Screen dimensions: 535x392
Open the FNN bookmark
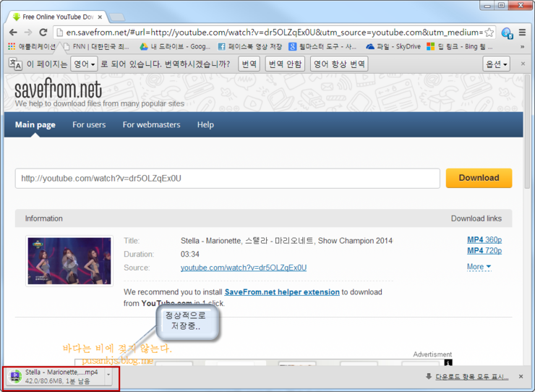tap(97, 46)
